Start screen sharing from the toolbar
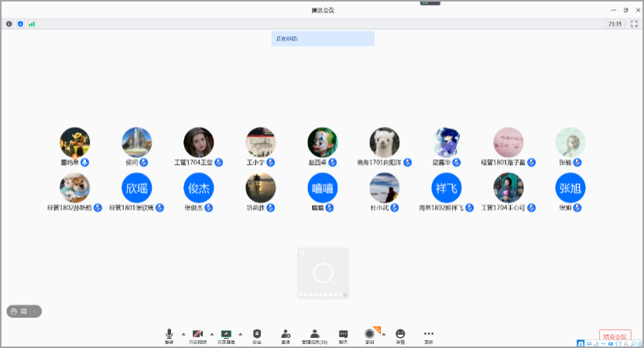This screenshot has width=644, height=348. point(227,334)
